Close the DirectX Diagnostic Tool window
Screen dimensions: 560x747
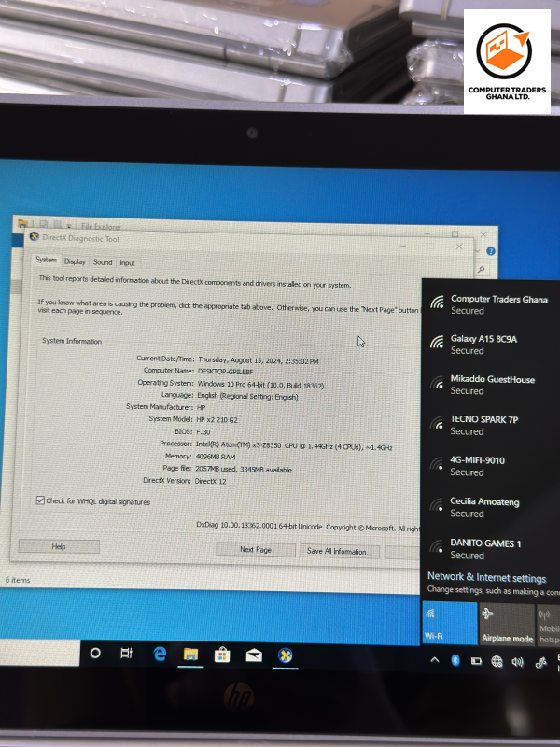pyautogui.click(x=459, y=247)
